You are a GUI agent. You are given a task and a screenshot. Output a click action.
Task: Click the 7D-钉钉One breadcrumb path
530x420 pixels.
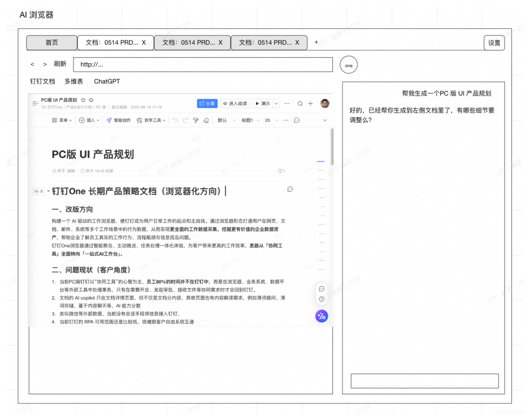(73, 107)
